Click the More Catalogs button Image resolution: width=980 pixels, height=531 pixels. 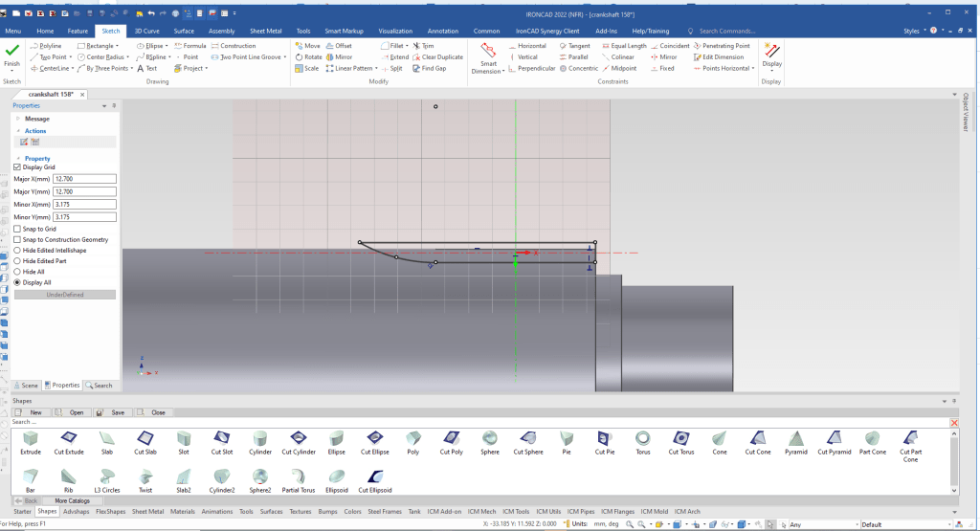click(x=72, y=500)
